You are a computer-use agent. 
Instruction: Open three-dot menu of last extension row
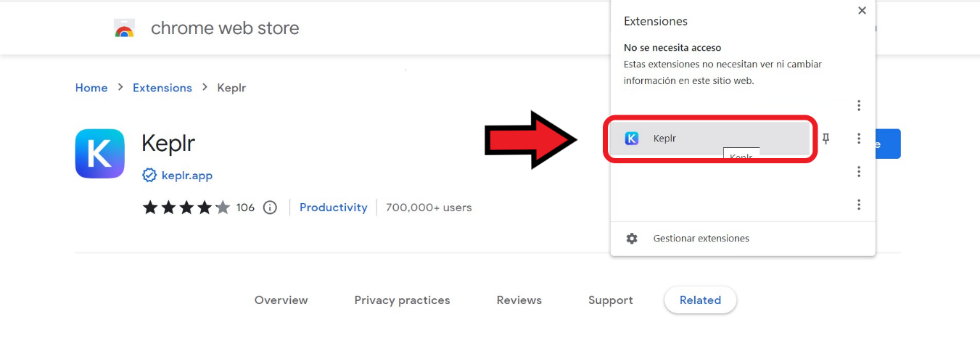click(859, 205)
